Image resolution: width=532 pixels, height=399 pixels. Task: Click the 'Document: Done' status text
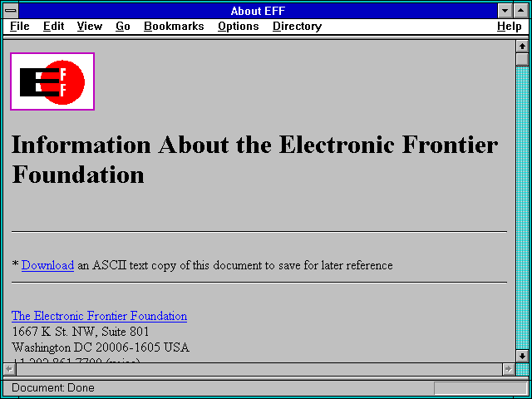point(53,388)
